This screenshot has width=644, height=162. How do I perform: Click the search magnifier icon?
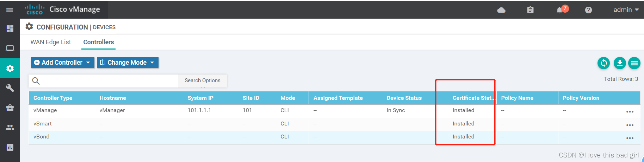36,81
